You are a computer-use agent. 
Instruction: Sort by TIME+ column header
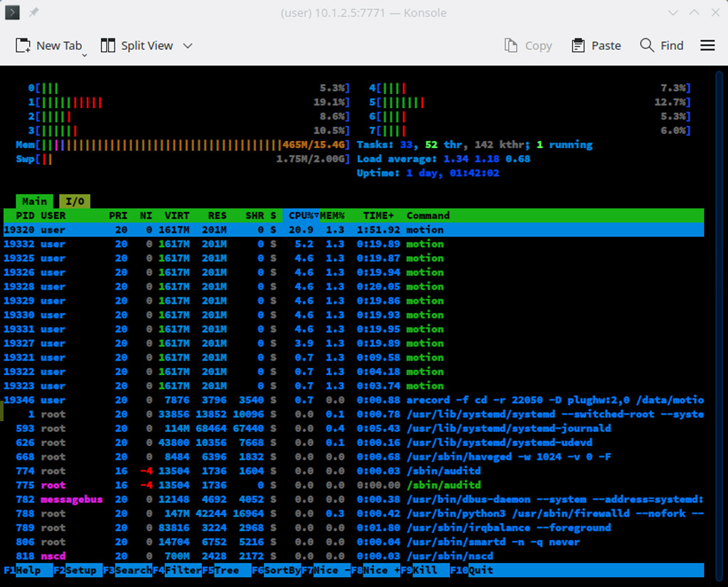[x=378, y=216]
